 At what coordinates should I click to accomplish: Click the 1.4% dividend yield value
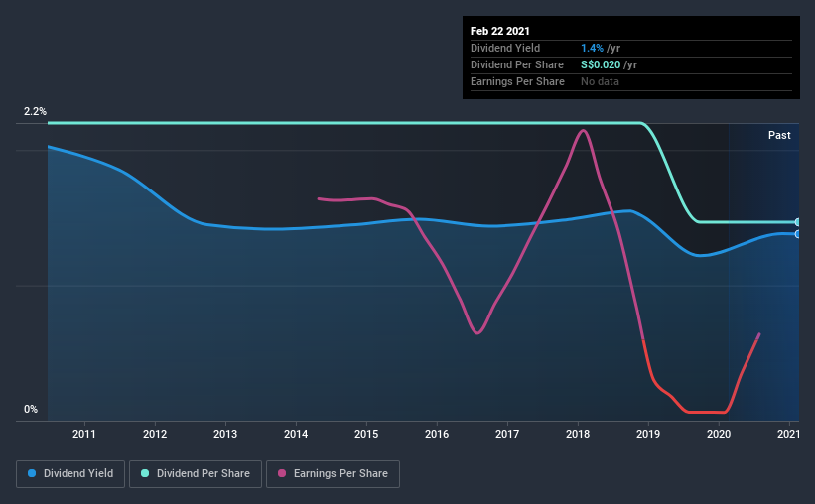592,48
